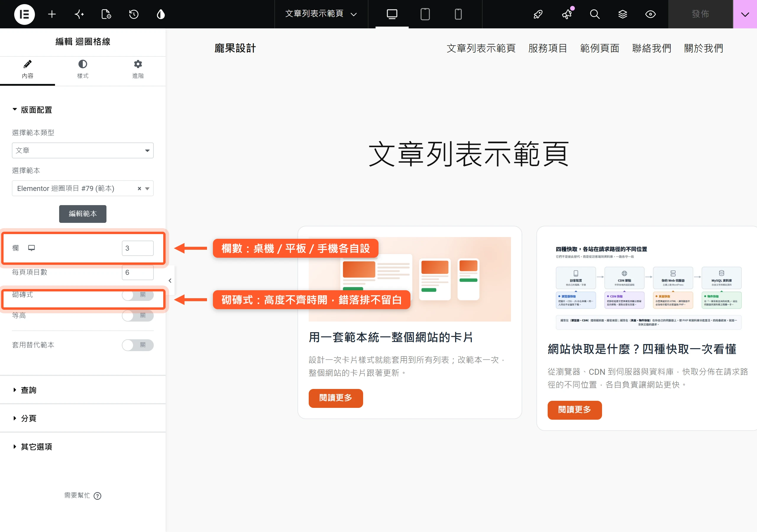Screen dimensions: 757x532
Task: Toggle the 等高 equal height switch
Action: click(138, 315)
